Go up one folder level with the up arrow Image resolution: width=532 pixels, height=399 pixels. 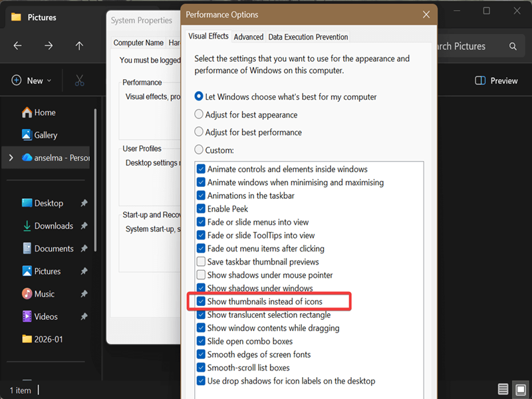[x=79, y=46]
